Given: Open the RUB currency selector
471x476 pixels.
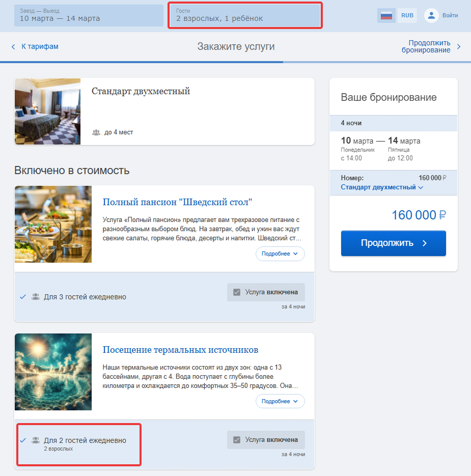Looking at the screenshot, I should (x=407, y=15).
